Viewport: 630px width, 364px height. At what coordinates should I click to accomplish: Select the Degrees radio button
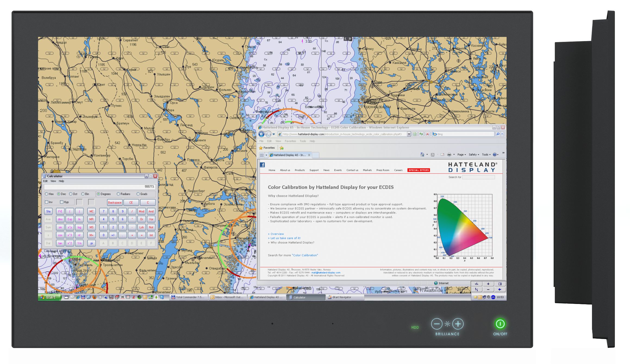[98, 194]
